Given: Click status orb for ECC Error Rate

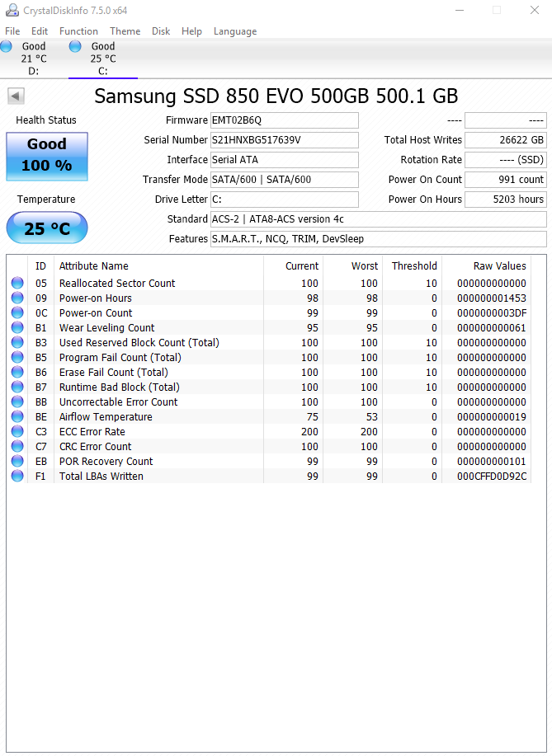Looking at the screenshot, I should (17, 431).
